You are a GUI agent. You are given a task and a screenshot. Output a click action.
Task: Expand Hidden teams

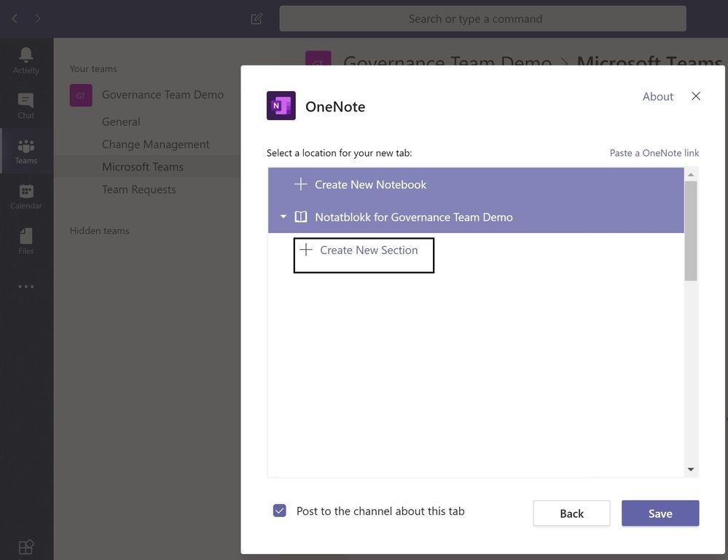click(99, 231)
